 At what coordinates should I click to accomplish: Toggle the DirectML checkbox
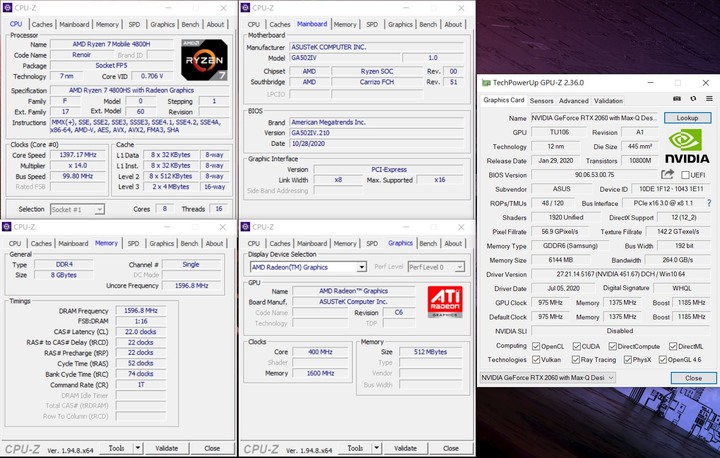(673, 346)
